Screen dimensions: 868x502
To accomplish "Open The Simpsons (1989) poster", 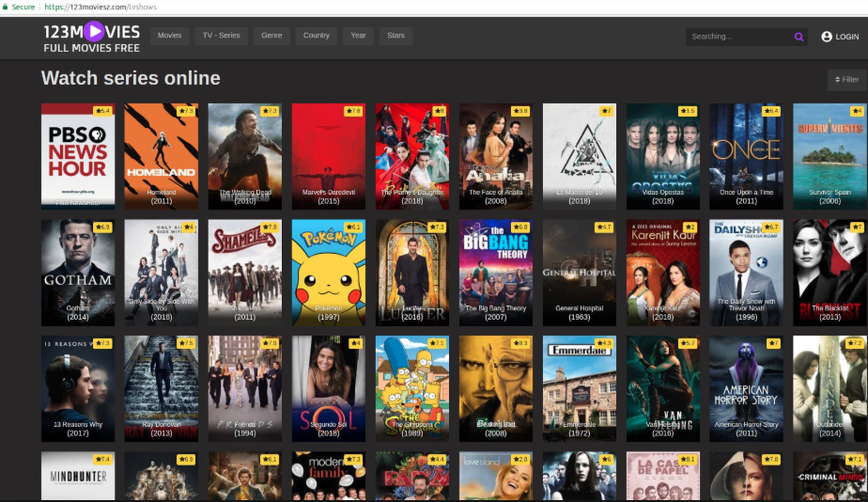I will (411, 388).
